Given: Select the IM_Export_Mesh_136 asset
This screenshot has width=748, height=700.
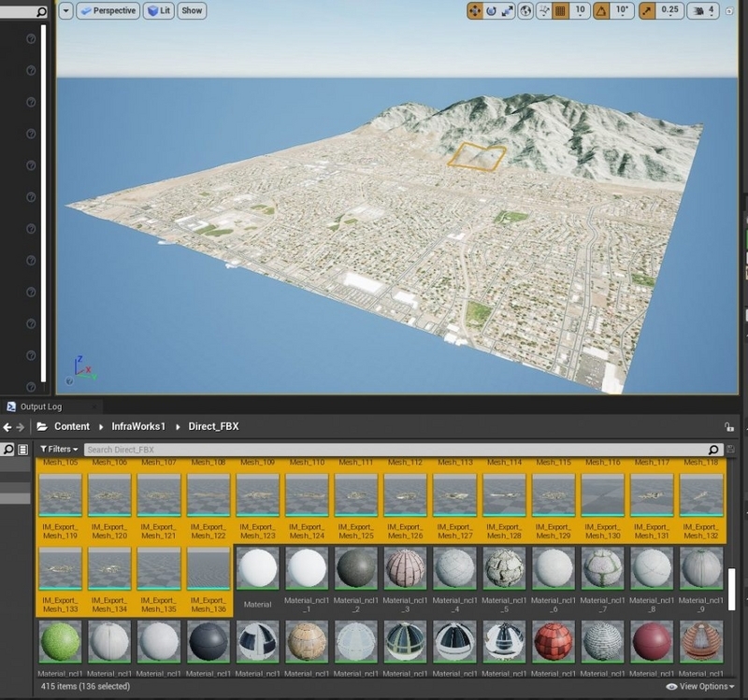Looking at the screenshot, I should coord(209,579).
